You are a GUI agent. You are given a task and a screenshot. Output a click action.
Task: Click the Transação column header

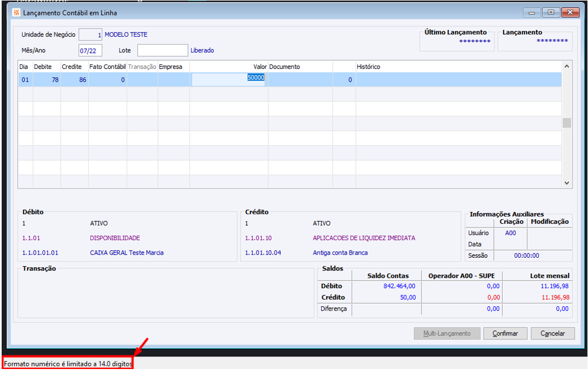142,67
